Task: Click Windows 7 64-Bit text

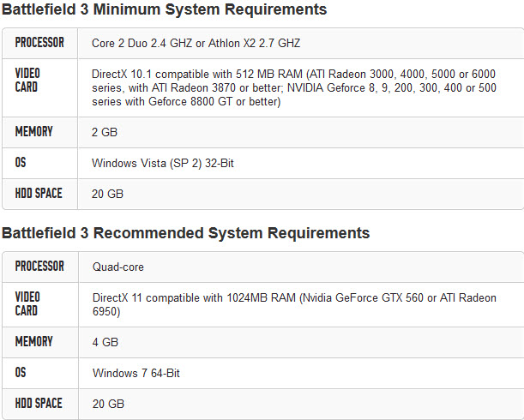Action: point(136,373)
